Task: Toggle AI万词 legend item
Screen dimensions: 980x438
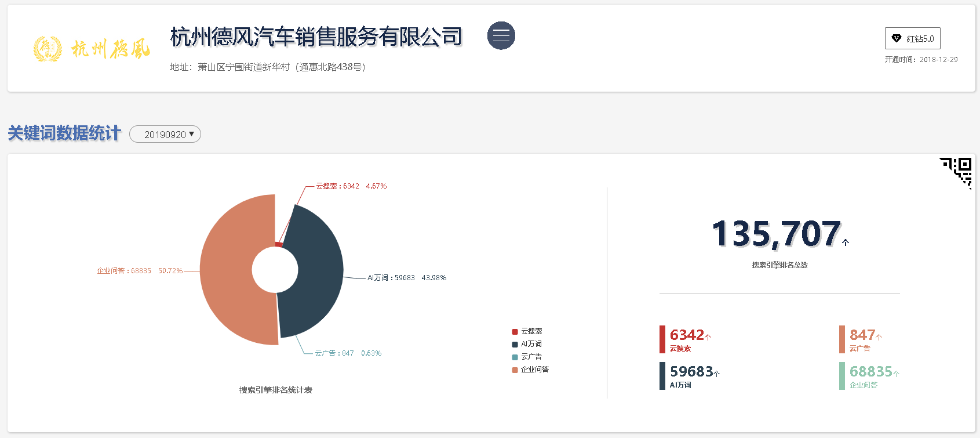Action: (527, 344)
